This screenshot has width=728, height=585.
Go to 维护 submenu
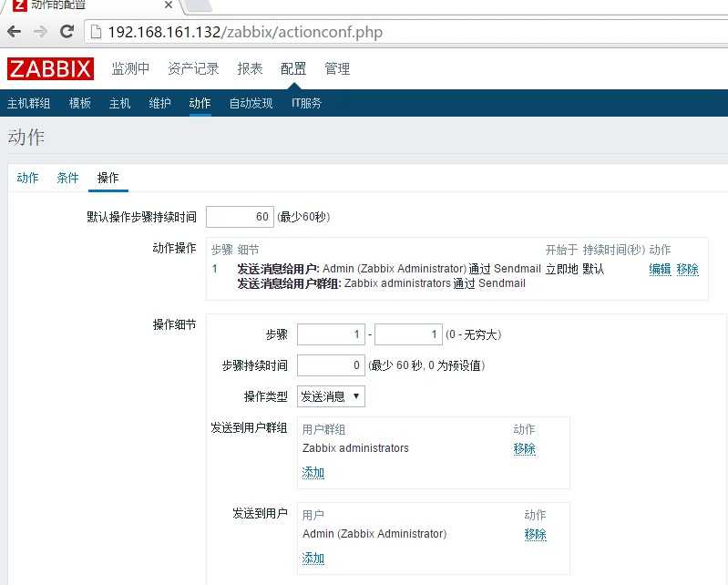click(159, 103)
